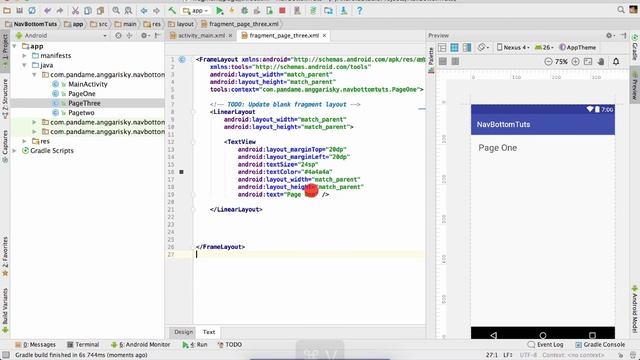Click the layout breadcrumb item

click(x=181, y=24)
